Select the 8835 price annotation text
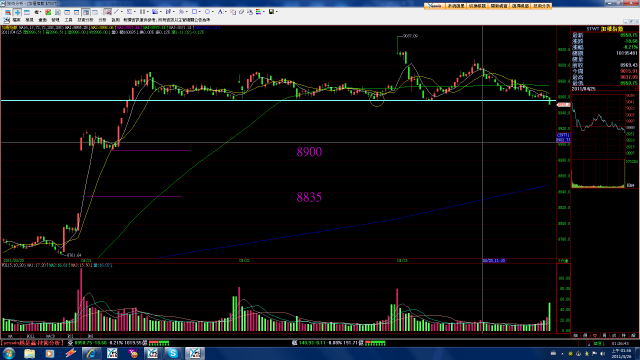Image resolution: width=640 pixels, height=360 pixels. (x=309, y=197)
